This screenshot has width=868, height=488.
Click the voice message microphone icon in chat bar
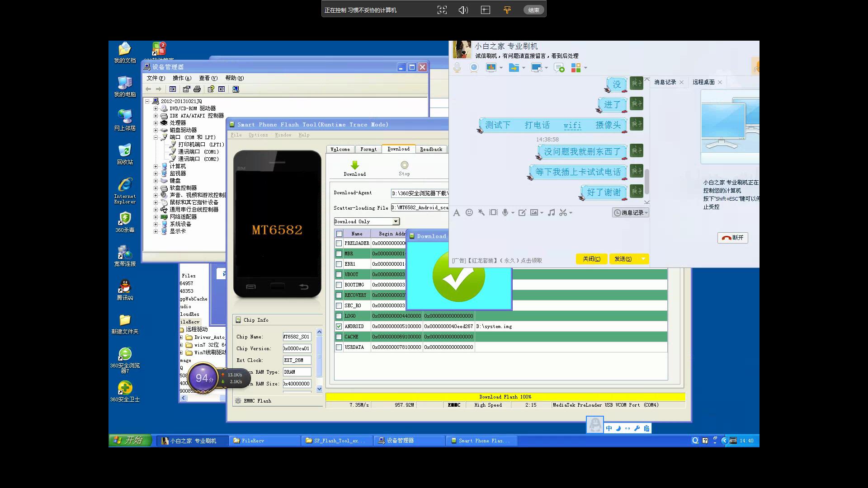tap(505, 212)
